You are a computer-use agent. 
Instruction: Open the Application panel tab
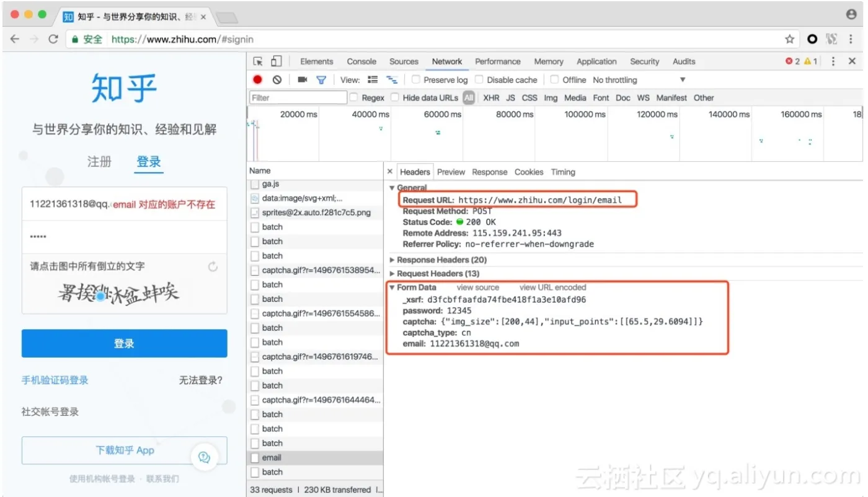point(596,61)
